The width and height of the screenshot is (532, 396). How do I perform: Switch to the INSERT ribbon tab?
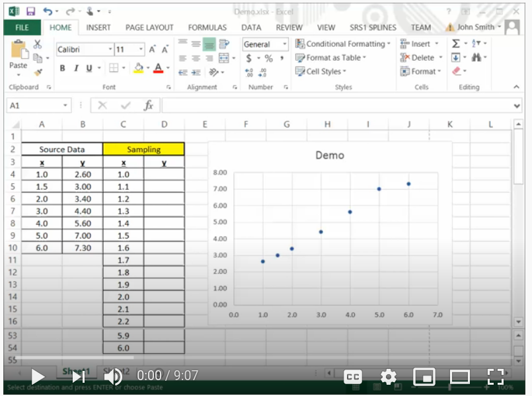click(x=98, y=28)
